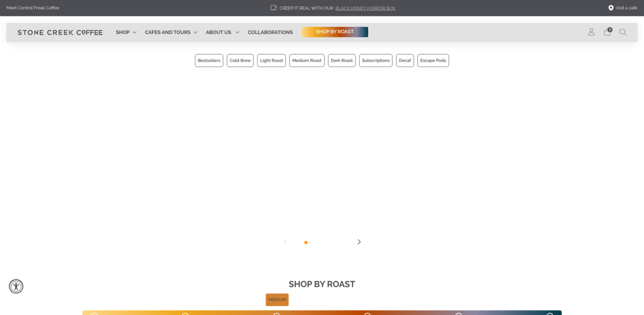The height and width of the screenshot is (315, 644).
Task: Click Meet Control Freak Coffee announcement
Action: point(33,8)
